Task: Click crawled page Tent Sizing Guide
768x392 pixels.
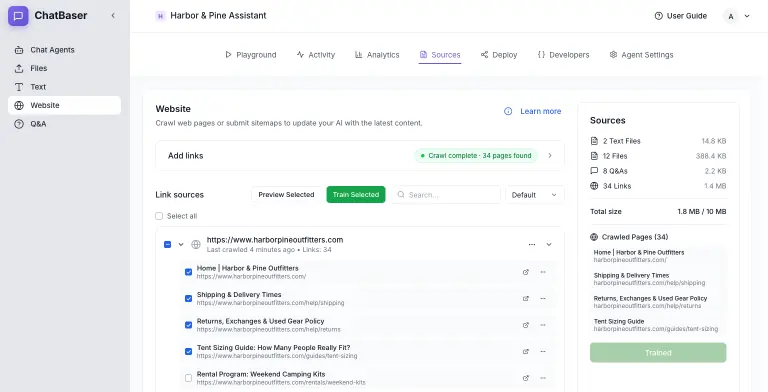Action: point(658,325)
